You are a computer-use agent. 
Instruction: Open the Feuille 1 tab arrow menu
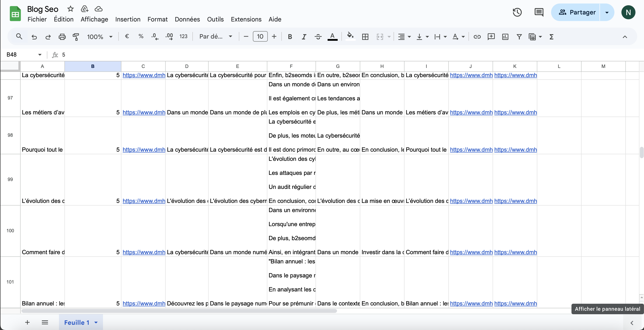(96, 323)
